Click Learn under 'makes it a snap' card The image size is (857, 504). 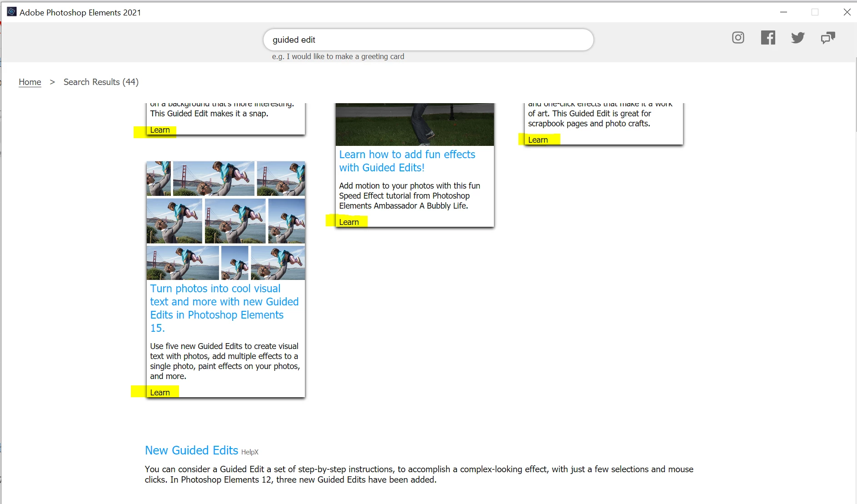coord(160,130)
